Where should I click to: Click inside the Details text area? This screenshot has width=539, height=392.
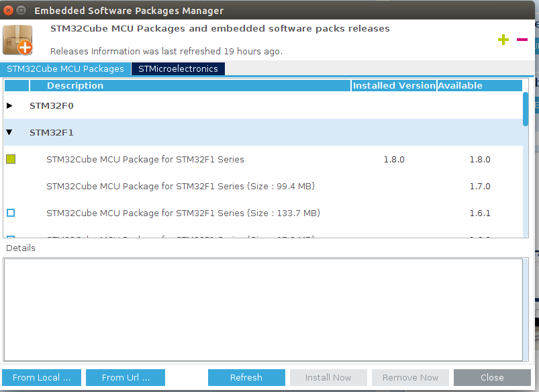pos(263,309)
